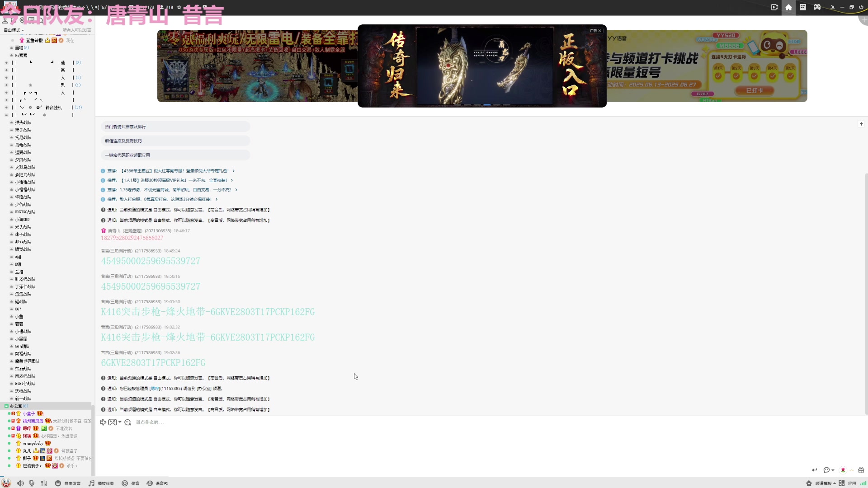Viewport: 868px width, 488px height.
Task: Click the home icon in the title bar
Action: [x=788, y=7]
